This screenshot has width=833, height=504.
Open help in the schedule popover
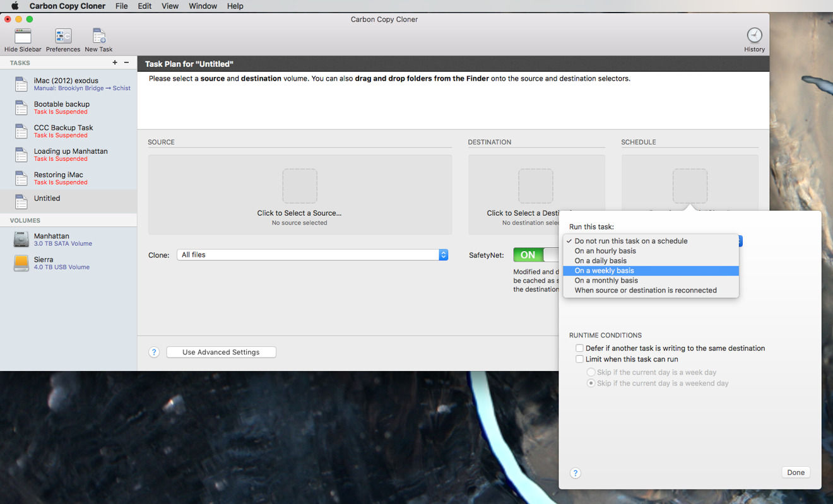coord(576,473)
